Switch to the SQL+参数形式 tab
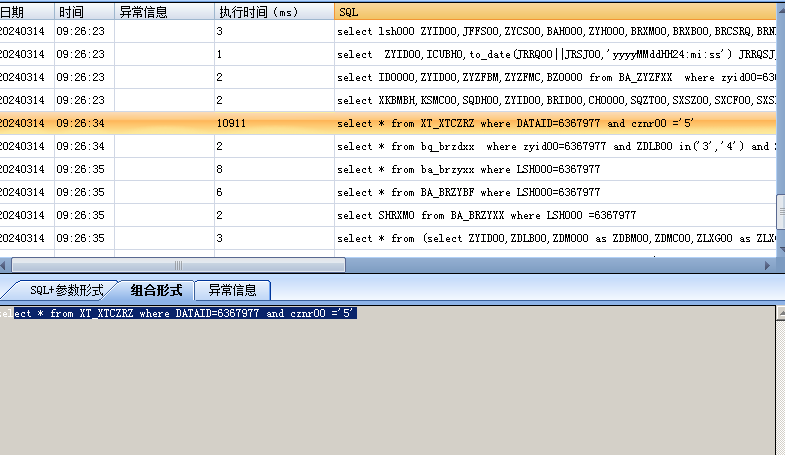Screen dimensions: 785x455 (x=65, y=290)
